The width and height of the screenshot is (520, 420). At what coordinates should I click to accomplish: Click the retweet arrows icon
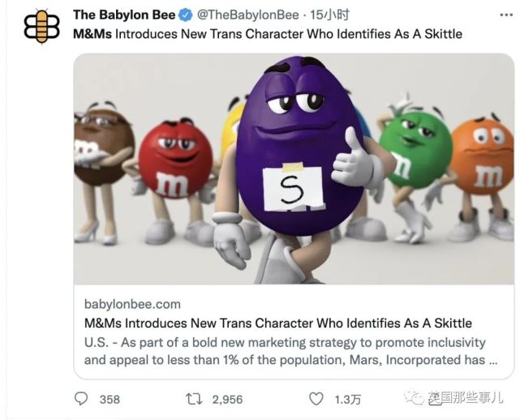click(195, 398)
